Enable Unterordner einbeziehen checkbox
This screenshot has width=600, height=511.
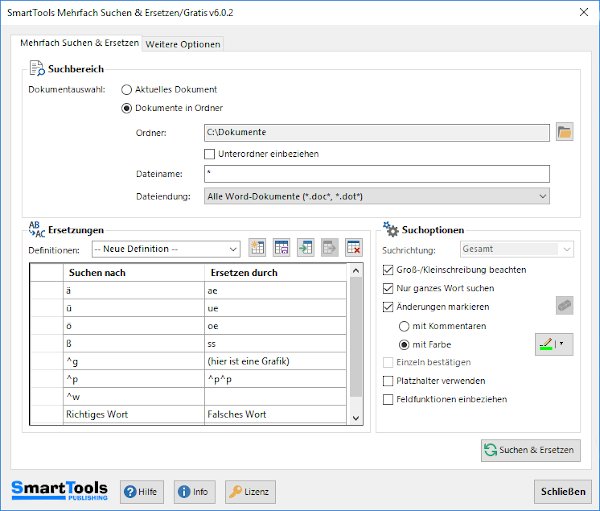pos(209,153)
